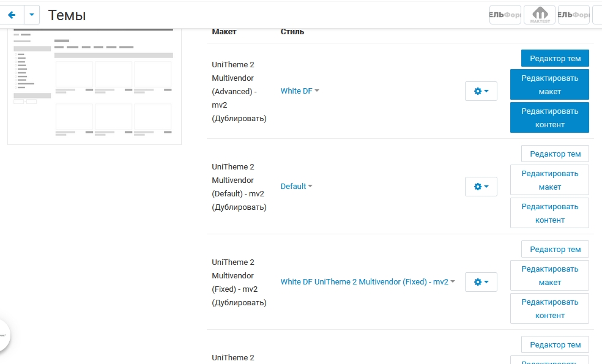
Task: Click the ЕЛЬФорм logo right of MAKTEST
Action: [x=573, y=15]
